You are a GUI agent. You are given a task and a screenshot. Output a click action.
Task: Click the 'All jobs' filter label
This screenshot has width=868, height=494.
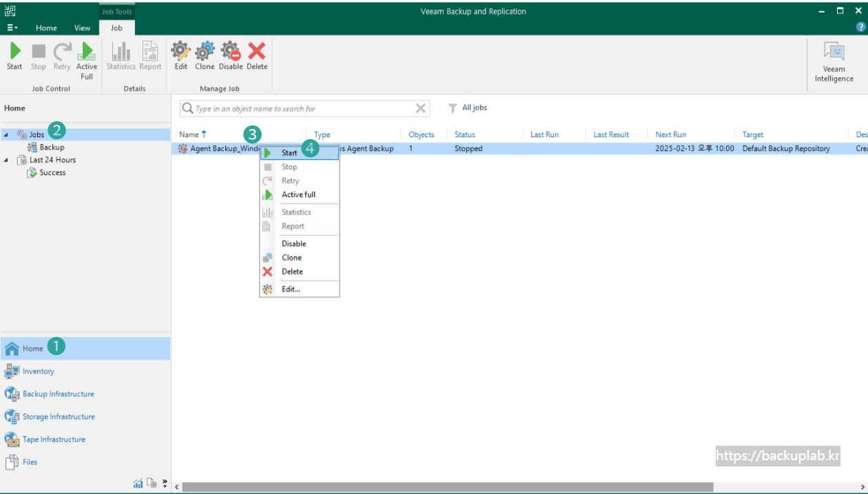pyautogui.click(x=475, y=108)
